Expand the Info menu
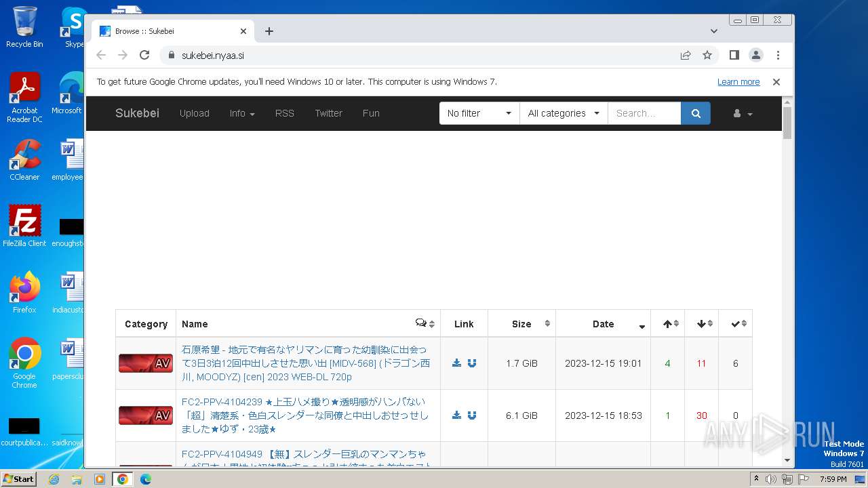Image resolution: width=868 pixels, height=488 pixels. point(242,113)
